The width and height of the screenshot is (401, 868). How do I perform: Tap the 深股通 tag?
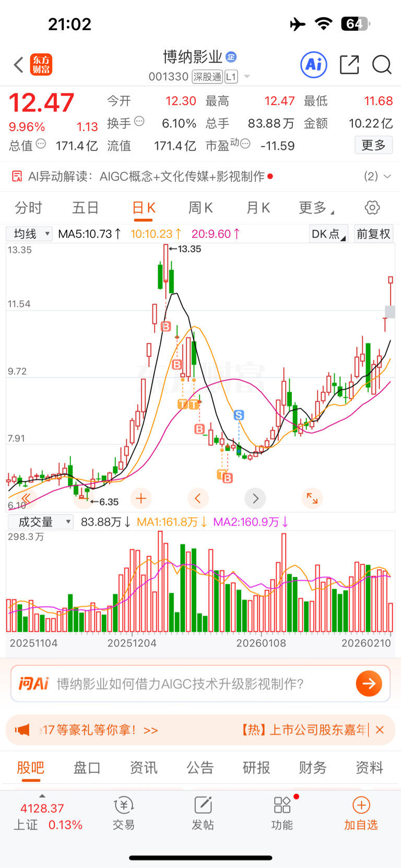point(207,77)
